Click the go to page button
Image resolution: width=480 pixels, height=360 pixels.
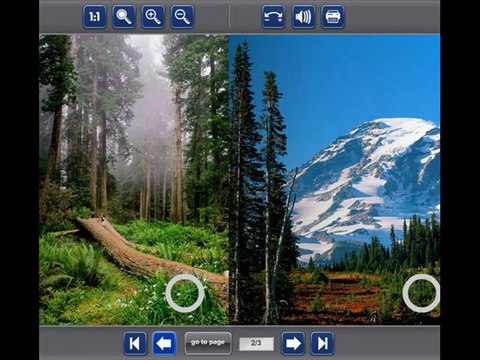208,343
